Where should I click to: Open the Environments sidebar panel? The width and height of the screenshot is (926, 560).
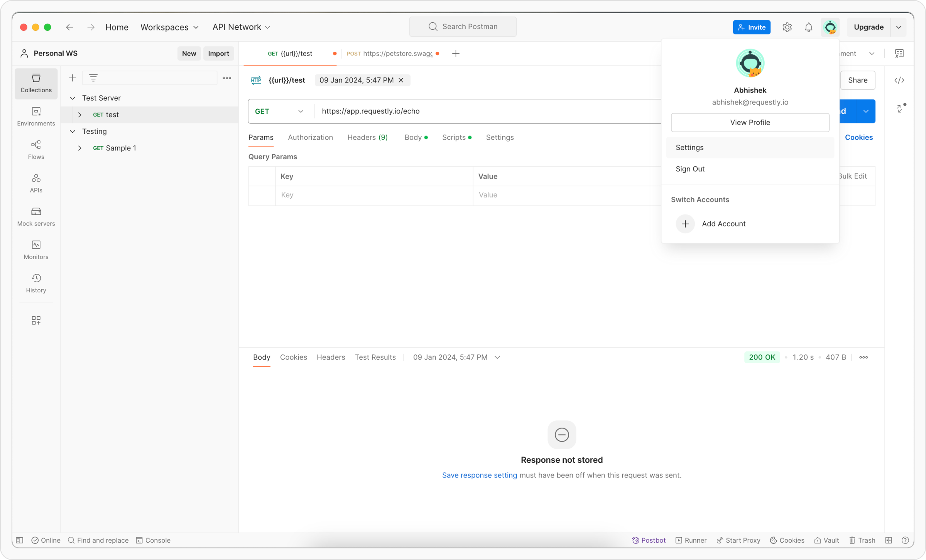pyautogui.click(x=36, y=116)
